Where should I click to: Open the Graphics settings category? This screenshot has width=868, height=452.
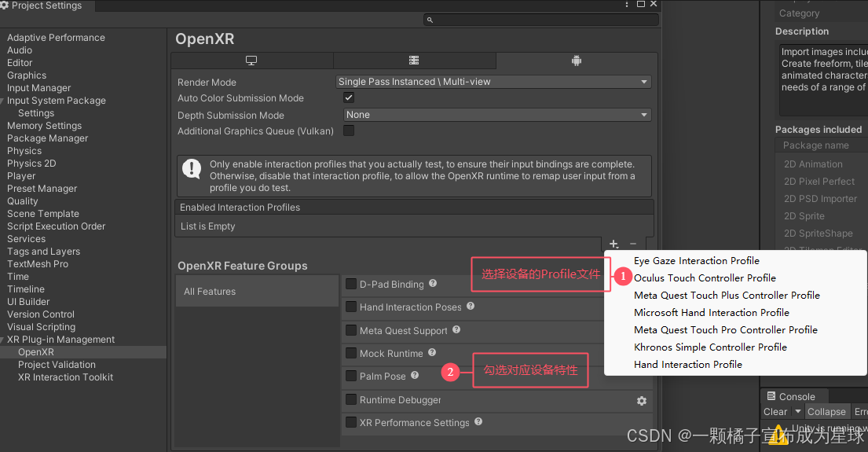[27, 75]
